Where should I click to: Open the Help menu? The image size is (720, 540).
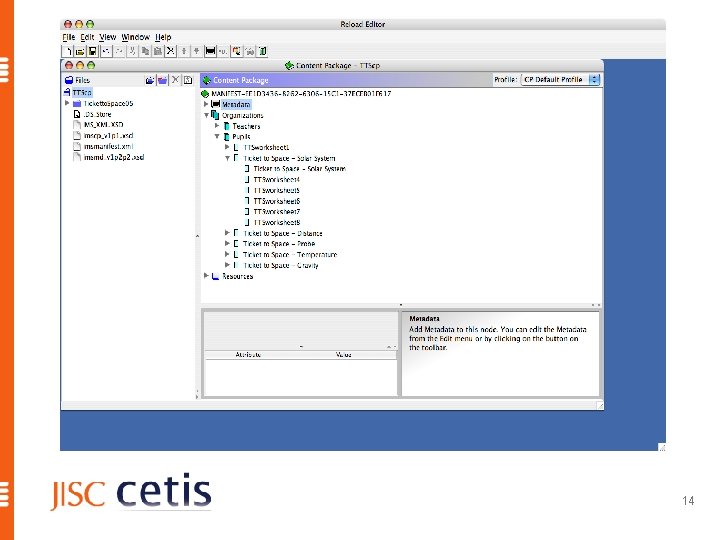point(163,37)
